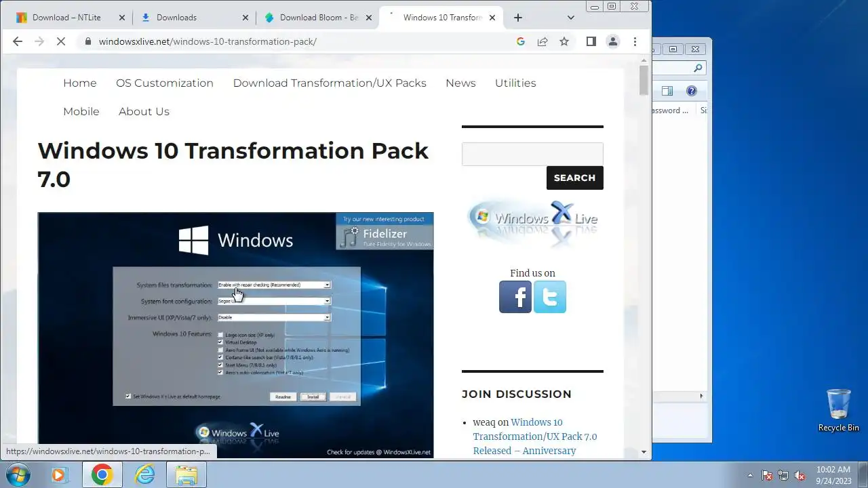Viewport: 868px width, 488px height.
Task: Click page scrollbar up arrow
Action: coord(644,60)
